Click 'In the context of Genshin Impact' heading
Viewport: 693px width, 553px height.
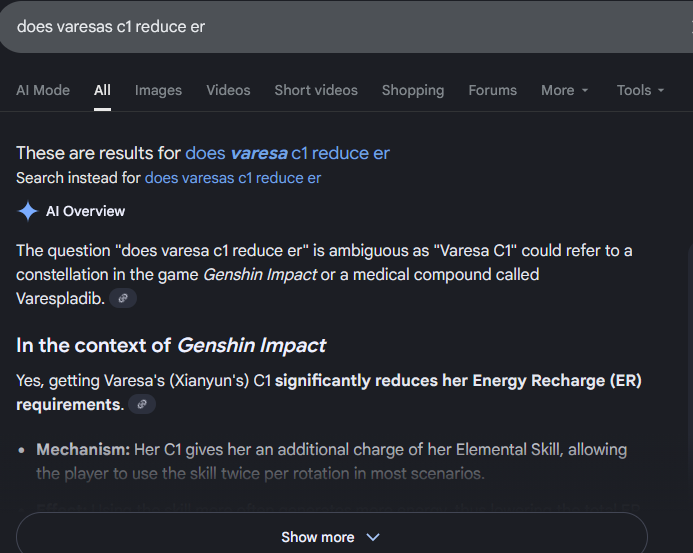coord(171,346)
